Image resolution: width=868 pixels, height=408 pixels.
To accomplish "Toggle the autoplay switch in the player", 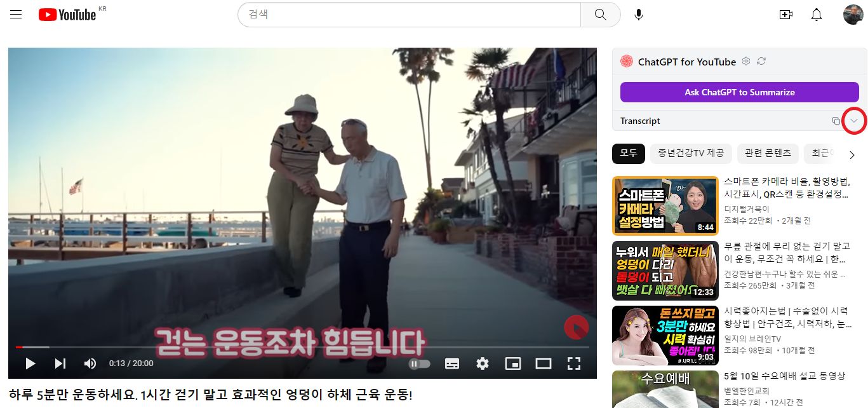I will pyautogui.click(x=419, y=363).
